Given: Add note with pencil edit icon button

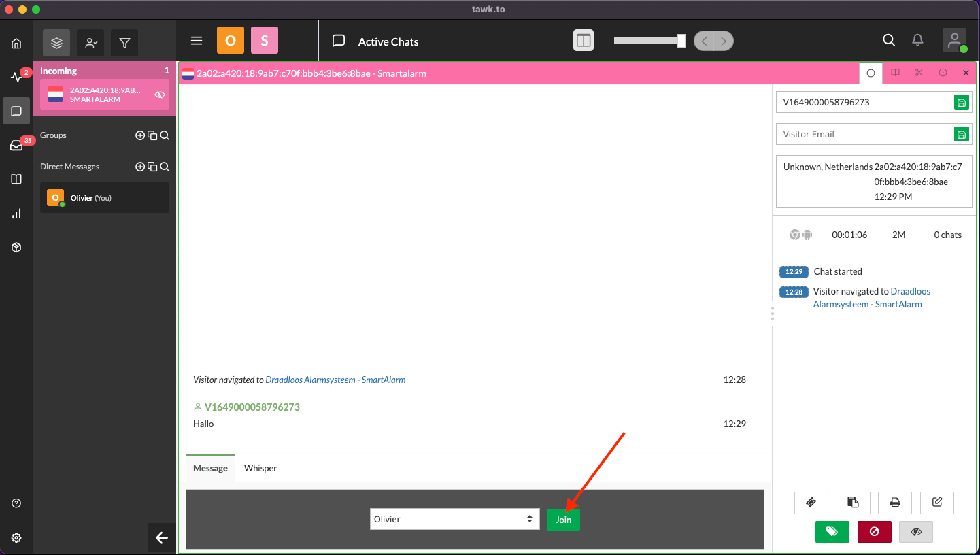Looking at the screenshot, I should [x=937, y=502].
